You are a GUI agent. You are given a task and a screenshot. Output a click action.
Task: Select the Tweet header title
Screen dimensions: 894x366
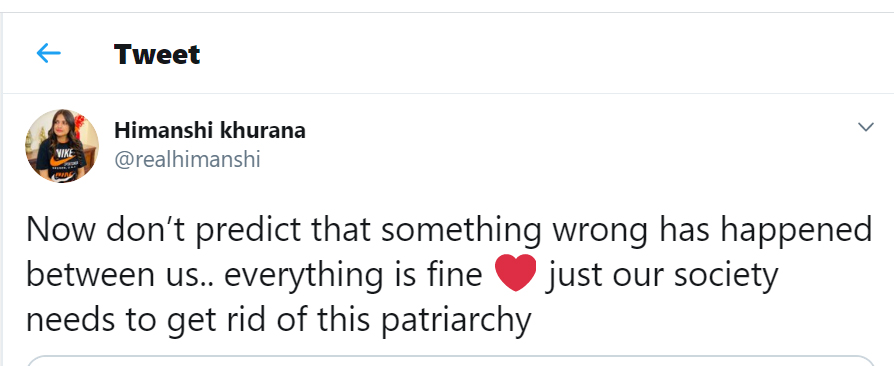(157, 54)
